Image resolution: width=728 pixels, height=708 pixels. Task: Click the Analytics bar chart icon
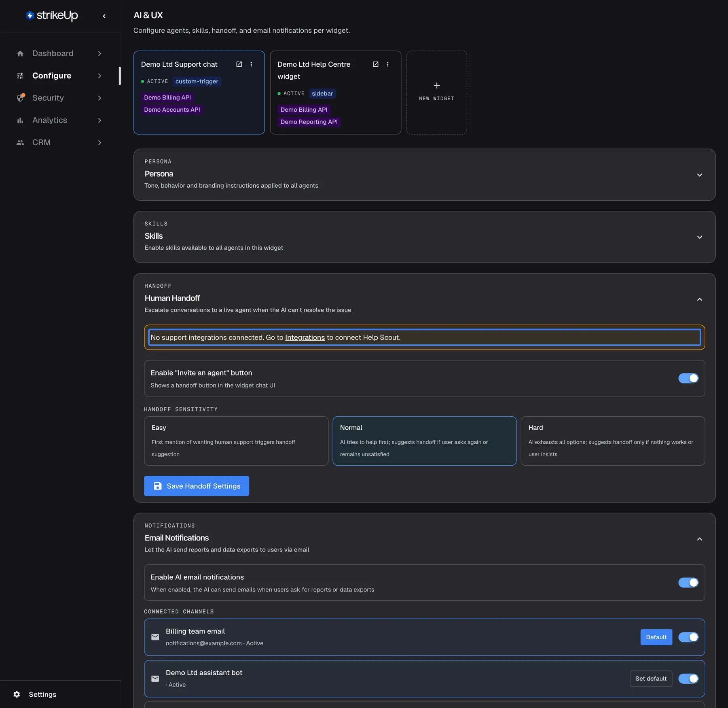point(20,120)
